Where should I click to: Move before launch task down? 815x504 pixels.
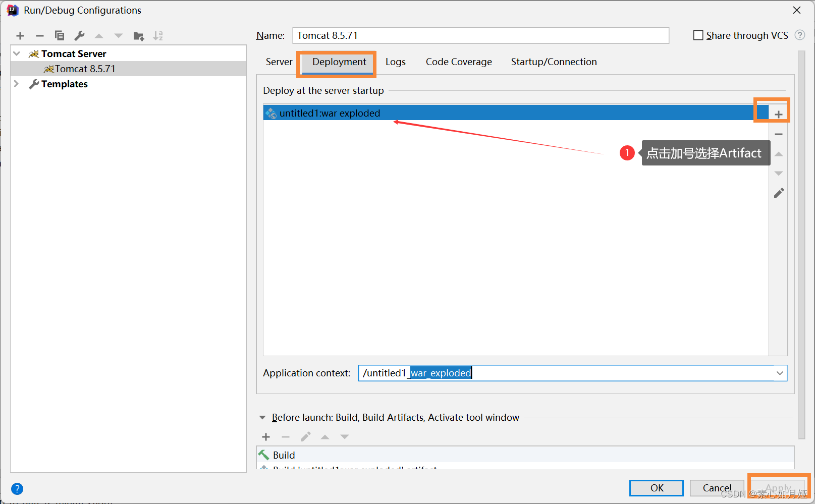(345, 437)
